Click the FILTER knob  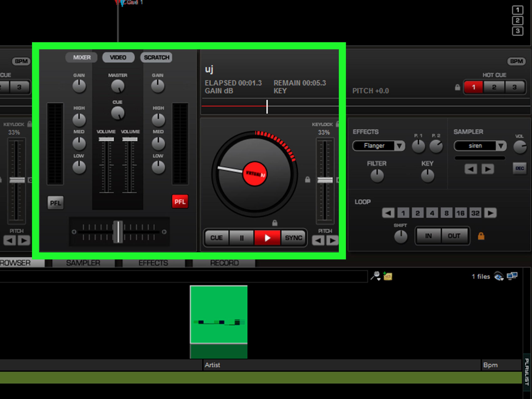click(377, 176)
